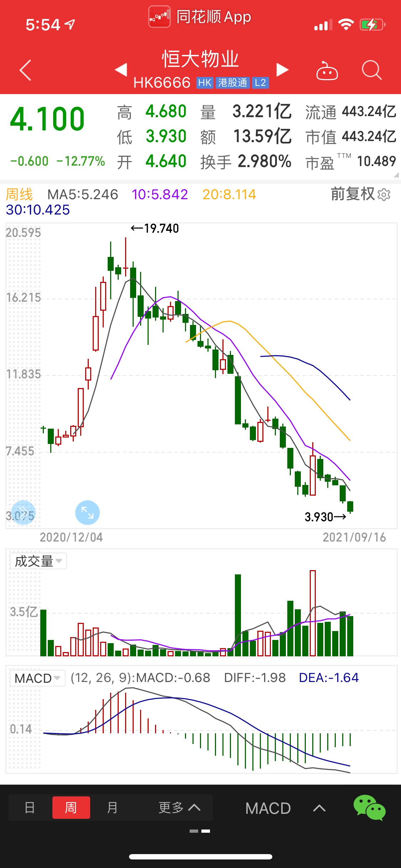Select the 周 weekly chart tab
Image resolution: width=401 pixels, height=868 pixels.
[x=71, y=807]
